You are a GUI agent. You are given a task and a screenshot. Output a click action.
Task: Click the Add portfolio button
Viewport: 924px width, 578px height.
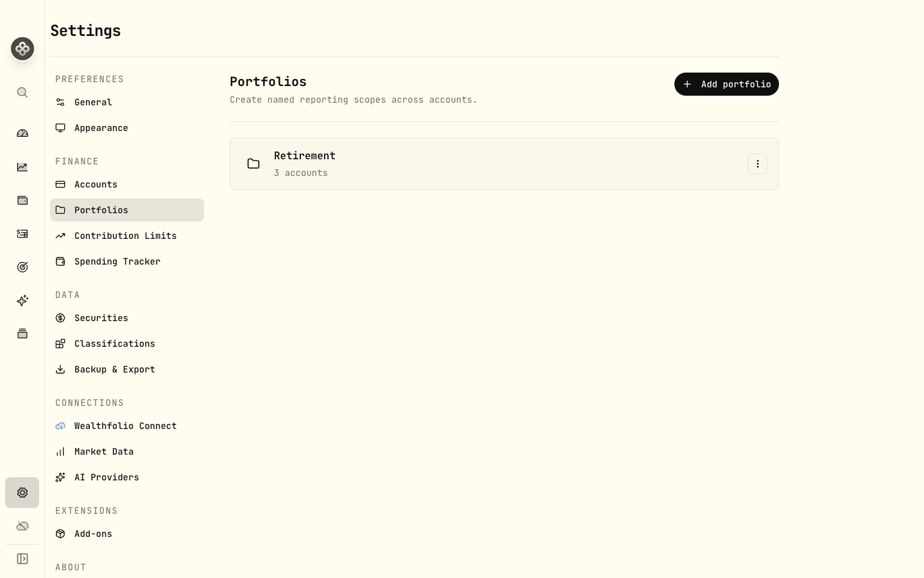click(x=726, y=84)
